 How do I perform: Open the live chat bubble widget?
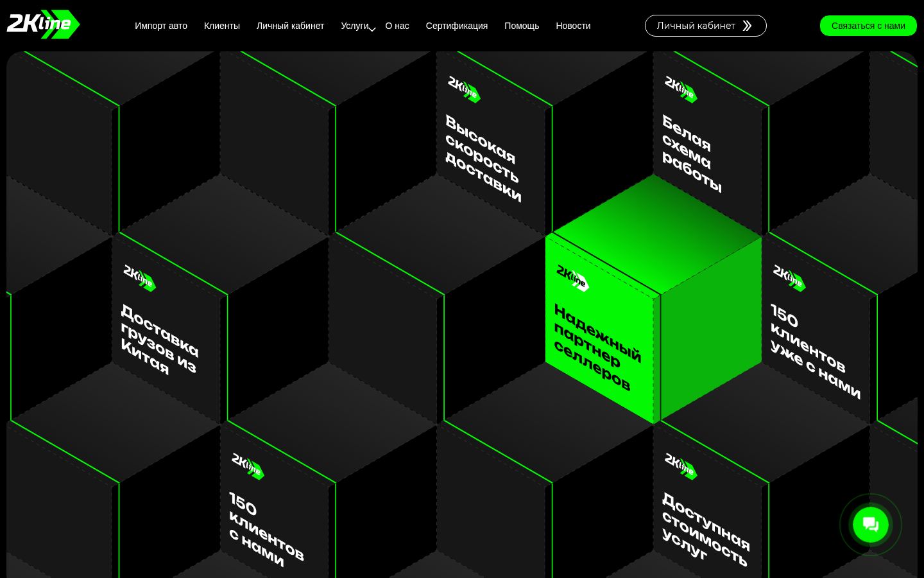871,525
